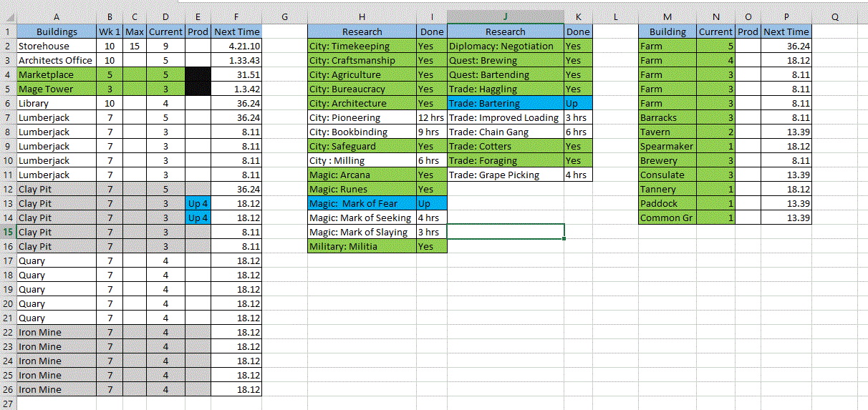Viewport: 868px width, 410px height.
Task: Select row 15 header
Action: (8, 232)
